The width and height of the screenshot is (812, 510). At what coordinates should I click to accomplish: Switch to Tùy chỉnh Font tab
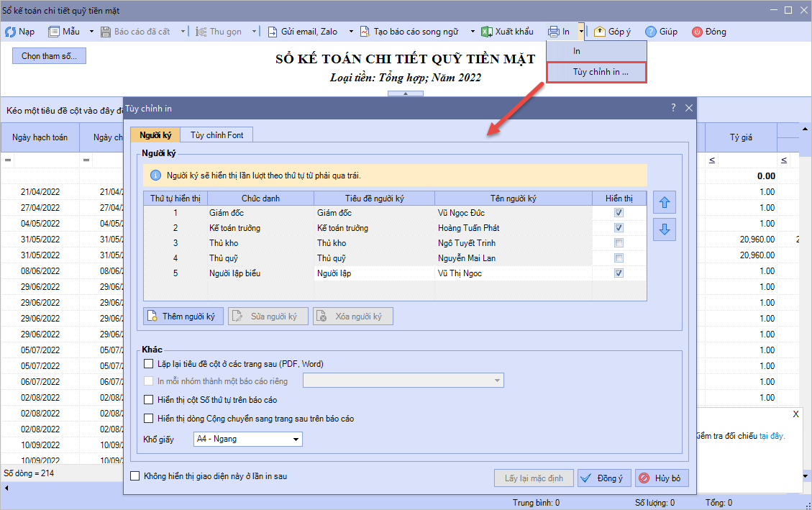[x=216, y=135]
